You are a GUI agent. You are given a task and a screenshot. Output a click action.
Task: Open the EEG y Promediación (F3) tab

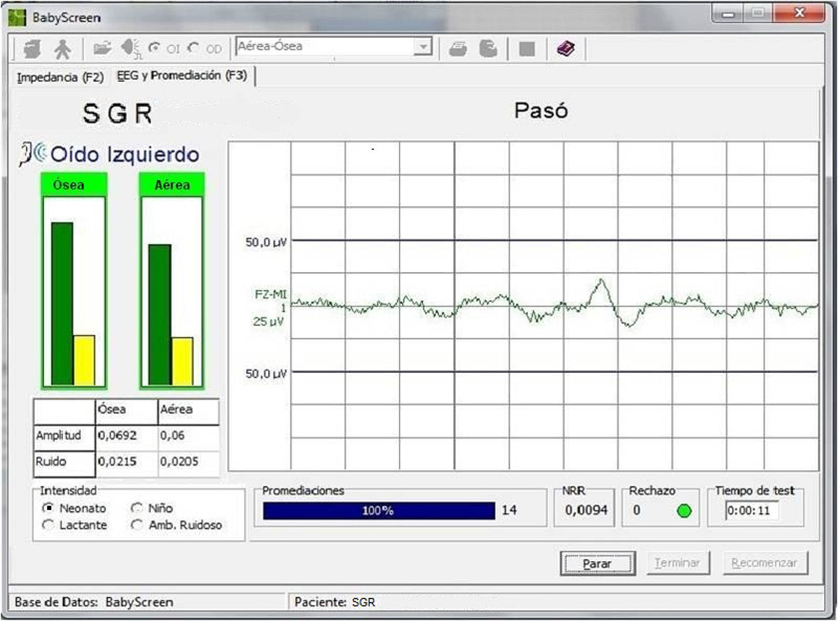(182, 76)
